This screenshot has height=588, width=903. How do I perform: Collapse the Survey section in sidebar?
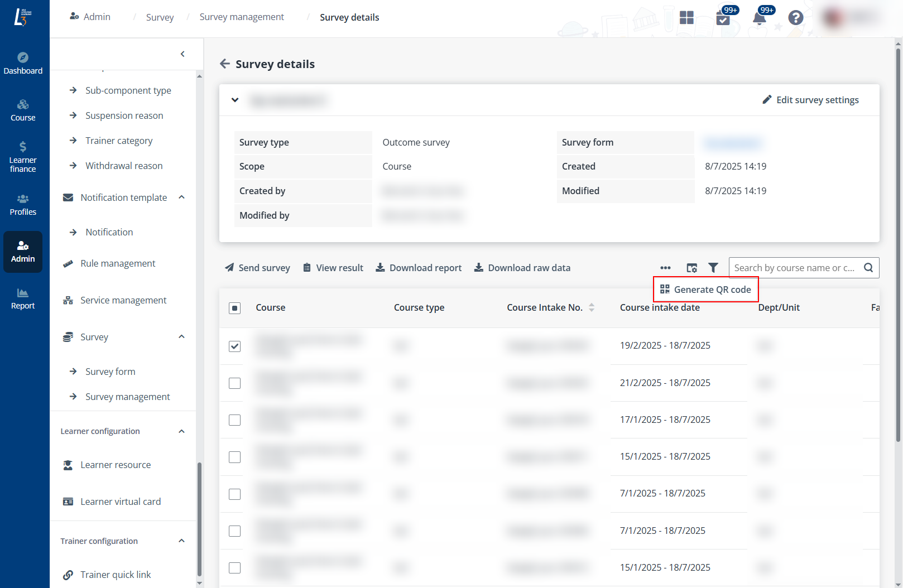(x=181, y=337)
